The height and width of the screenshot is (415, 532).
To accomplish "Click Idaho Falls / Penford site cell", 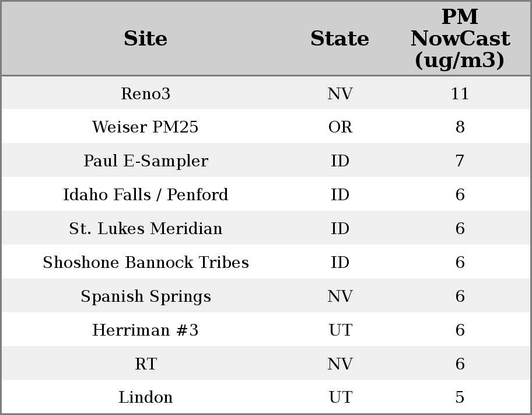I will click(x=145, y=195).
